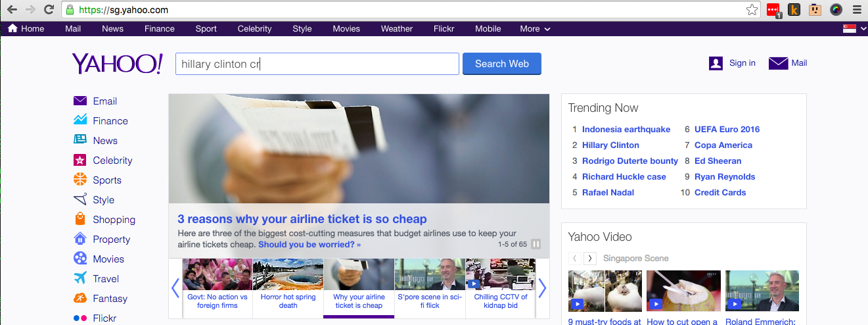Play the 'How to cut open a' video thumbnail

[x=683, y=291]
